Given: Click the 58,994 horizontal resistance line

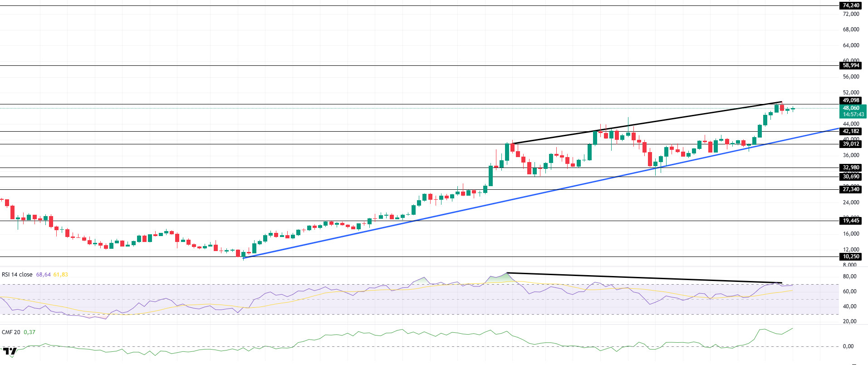Looking at the screenshot, I should point(420,65).
